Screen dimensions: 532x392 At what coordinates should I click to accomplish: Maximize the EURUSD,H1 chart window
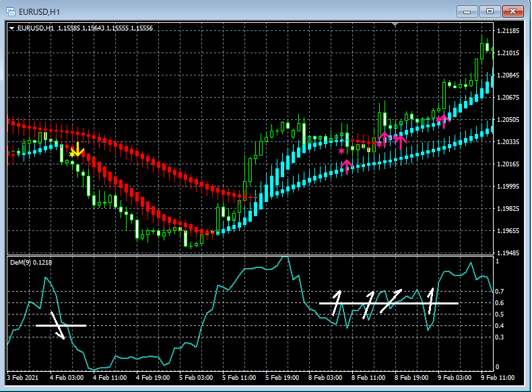tap(490, 11)
